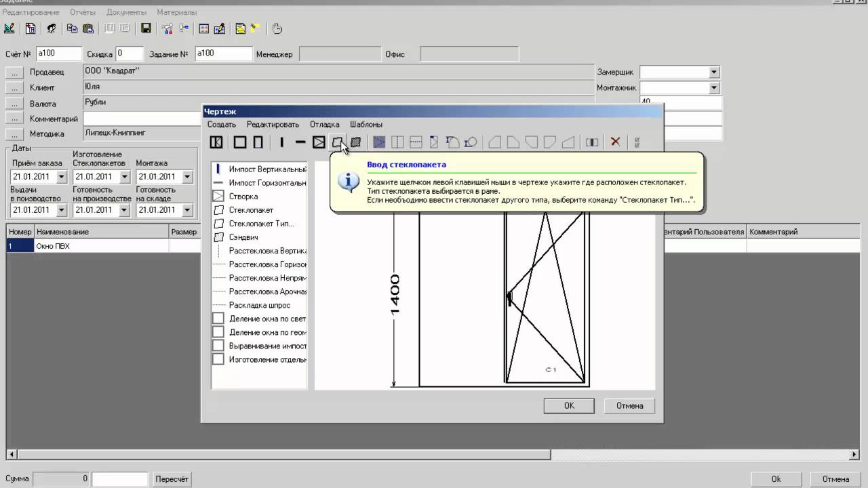Viewport: 868px width, 488px height.
Task: Toggle 'Деление окна по свет' checkbox
Action: pos(218,319)
